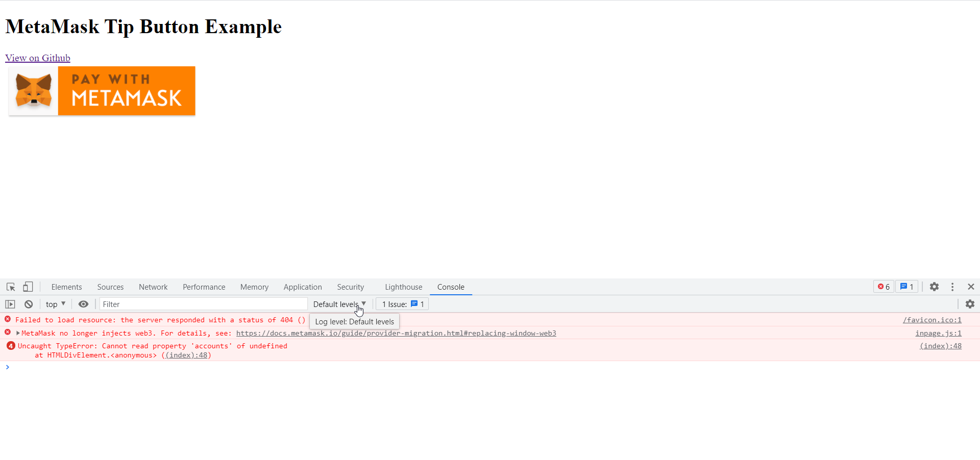Show the console sidebar panel icon

[10, 304]
